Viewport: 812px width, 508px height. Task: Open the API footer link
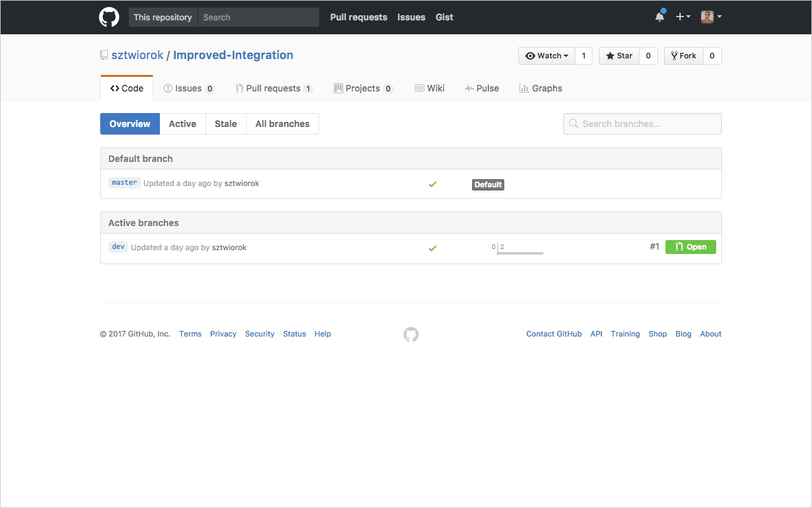coord(596,334)
